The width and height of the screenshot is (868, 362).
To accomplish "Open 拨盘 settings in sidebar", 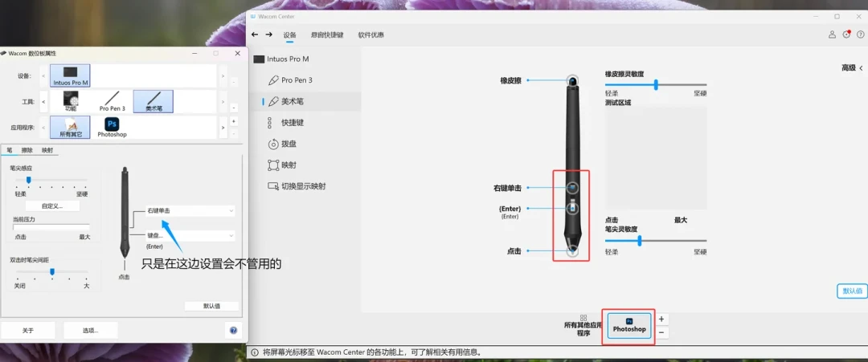I will (x=282, y=144).
